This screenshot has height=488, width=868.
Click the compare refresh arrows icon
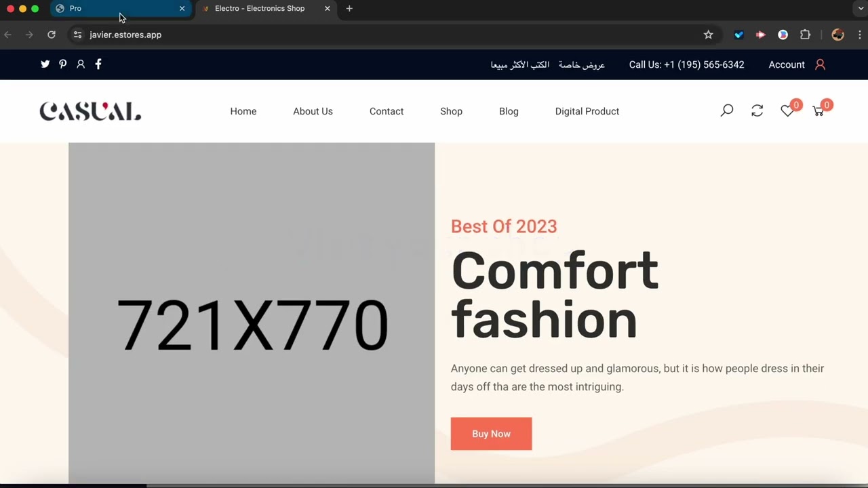tap(757, 110)
